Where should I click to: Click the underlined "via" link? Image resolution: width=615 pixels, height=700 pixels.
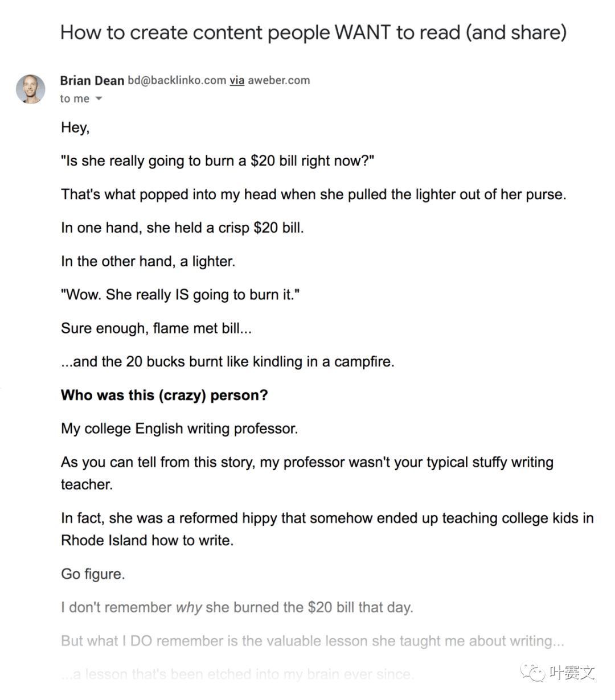click(x=237, y=80)
